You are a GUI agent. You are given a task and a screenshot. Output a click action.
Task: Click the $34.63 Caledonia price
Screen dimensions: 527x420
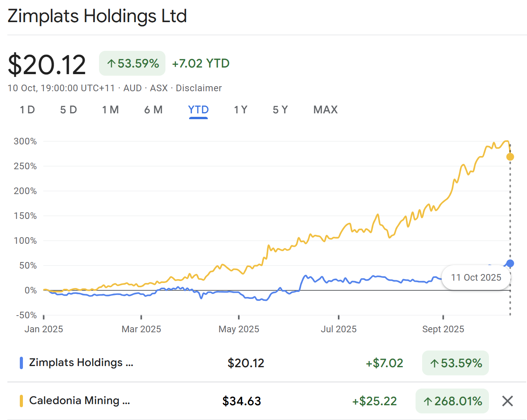pos(242,401)
